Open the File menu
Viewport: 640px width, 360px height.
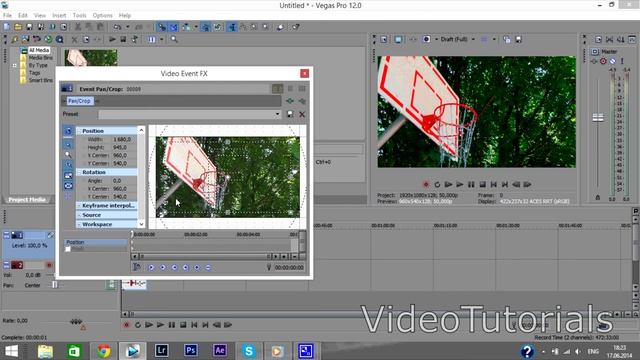(7, 16)
